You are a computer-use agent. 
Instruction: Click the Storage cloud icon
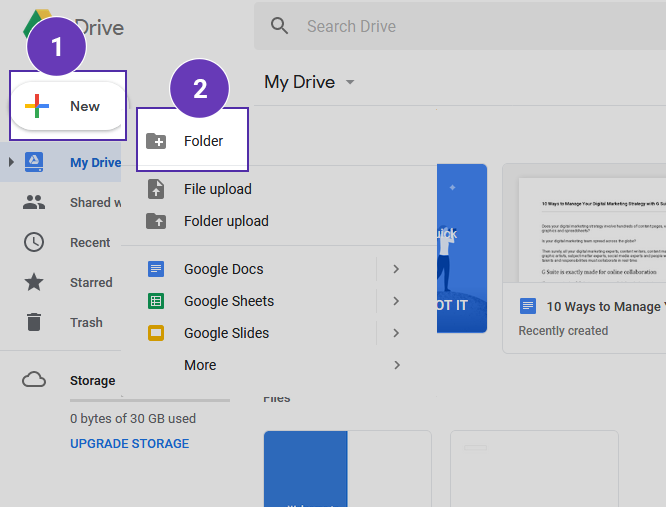[34, 380]
